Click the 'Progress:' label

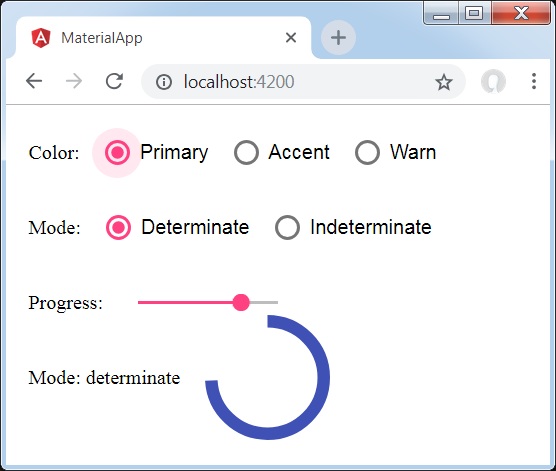click(66, 303)
